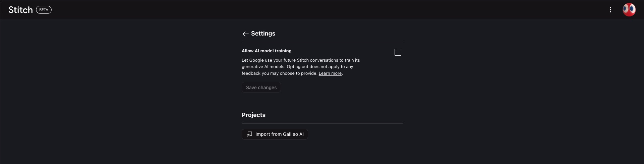Click the Save changes button
Screen dimensions: 644x164
261,88
